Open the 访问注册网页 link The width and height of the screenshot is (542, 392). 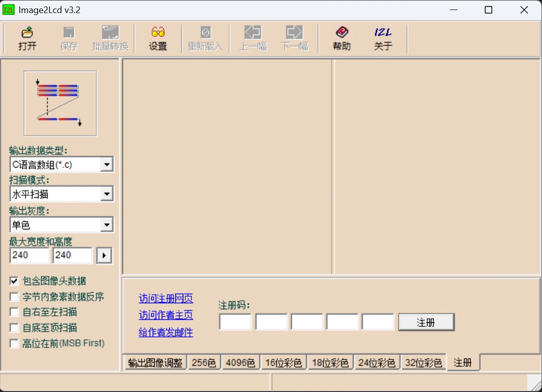pos(166,299)
